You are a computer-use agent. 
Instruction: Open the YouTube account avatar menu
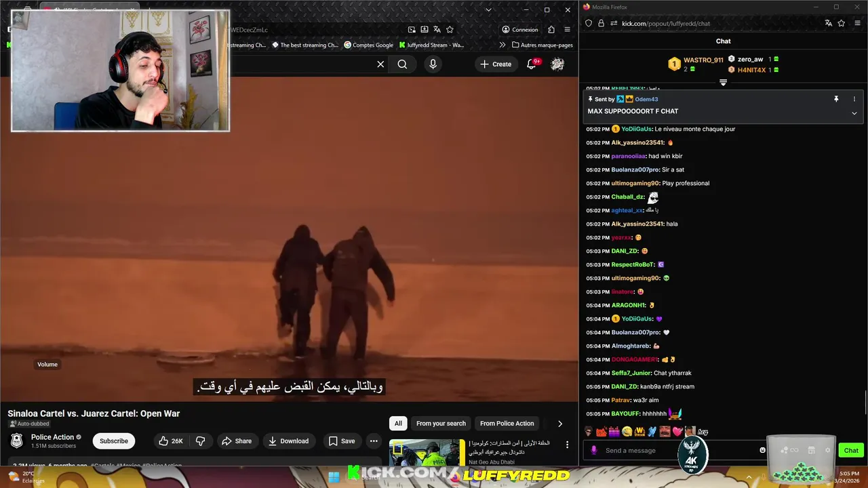pyautogui.click(x=557, y=64)
